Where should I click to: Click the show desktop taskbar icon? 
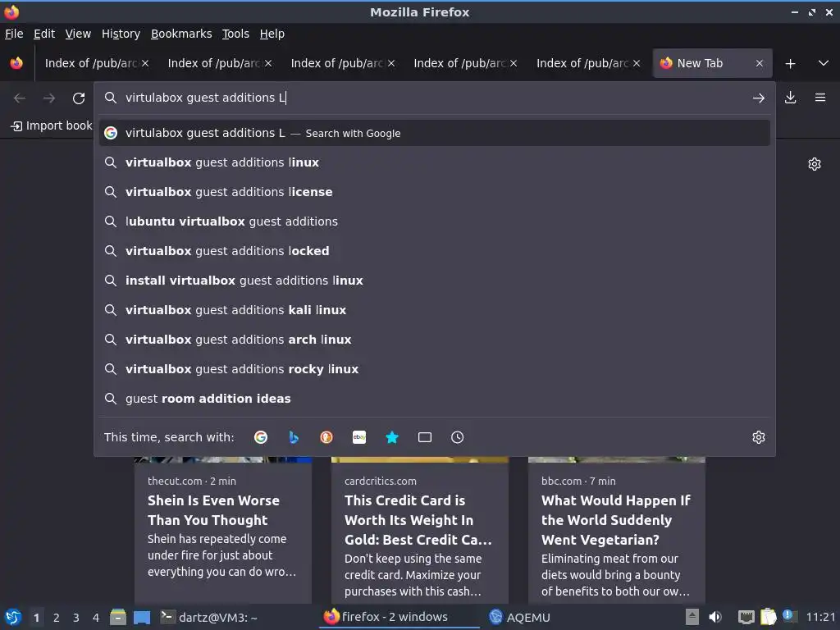[x=142, y=617]
